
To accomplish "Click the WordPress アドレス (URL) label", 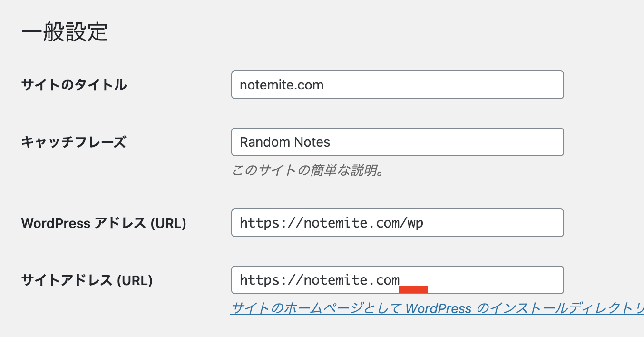I will (x=104, y=223).
